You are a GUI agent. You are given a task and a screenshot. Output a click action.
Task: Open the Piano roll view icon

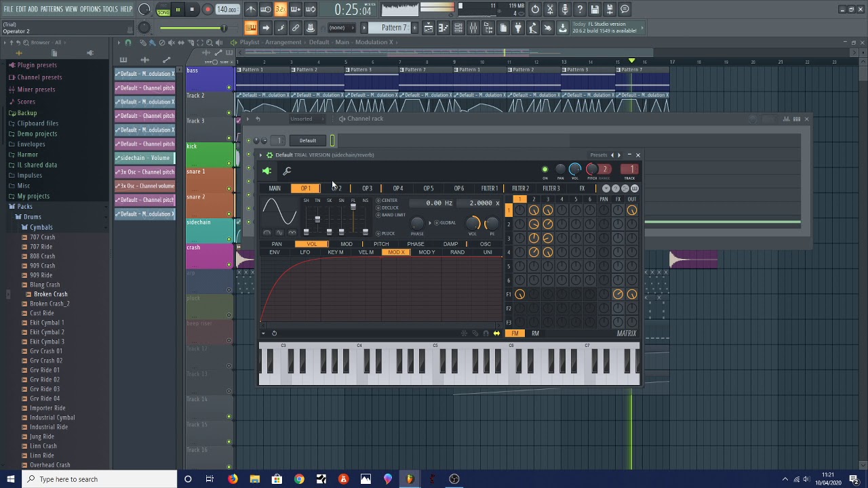443,28
